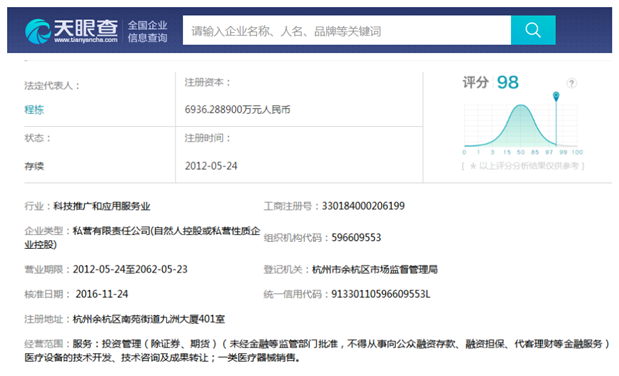
Task: Click registration number 330184000206199
Action: pyautogui.click(x=363, y=206)
